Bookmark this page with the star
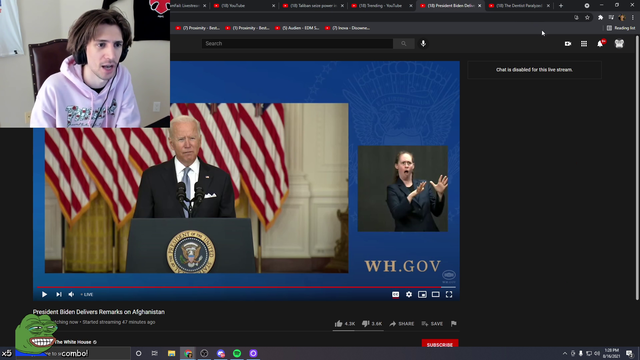 pyautogui.click(x=587, y=18)
